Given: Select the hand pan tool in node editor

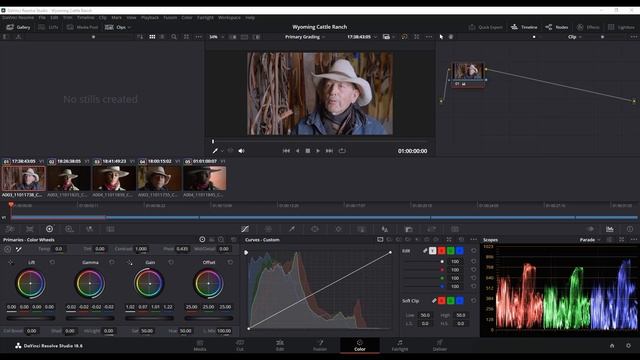Looking at the screenshot, I should pos(451,37).
